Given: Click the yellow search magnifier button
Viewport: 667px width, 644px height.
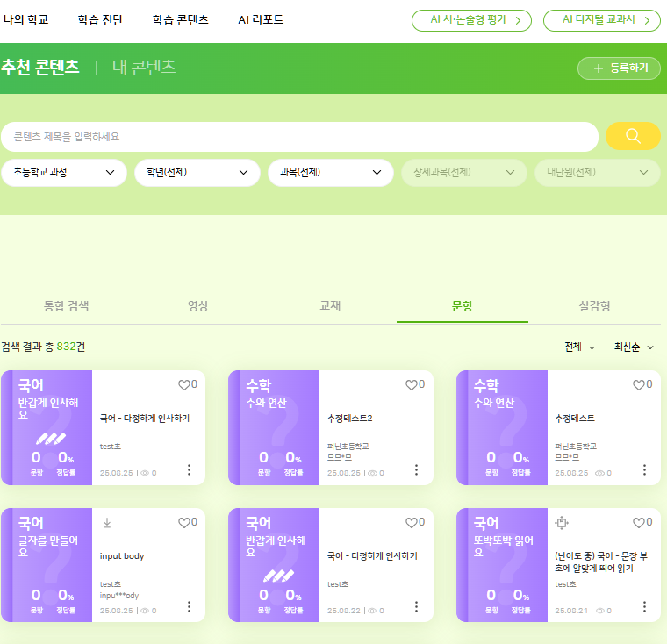Looking at the screenshot, I should pos(633,137).
